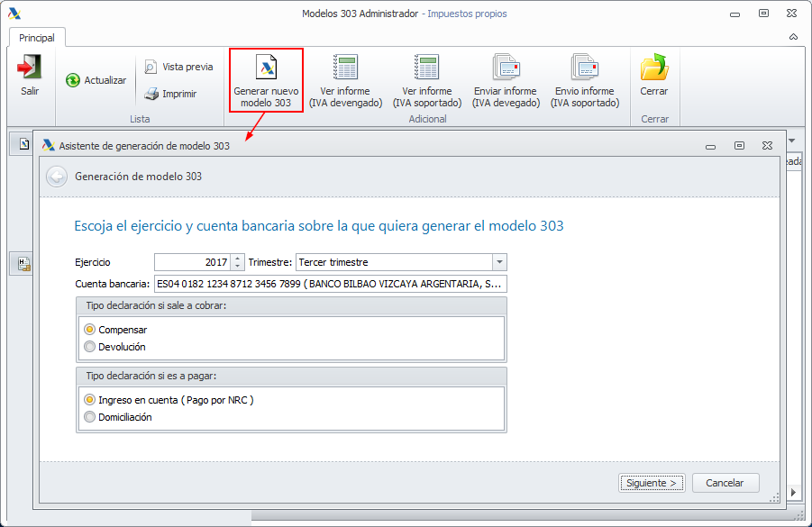812x527 pixels.
Task: Click the Salir exit icon
Action: [29, 68]
